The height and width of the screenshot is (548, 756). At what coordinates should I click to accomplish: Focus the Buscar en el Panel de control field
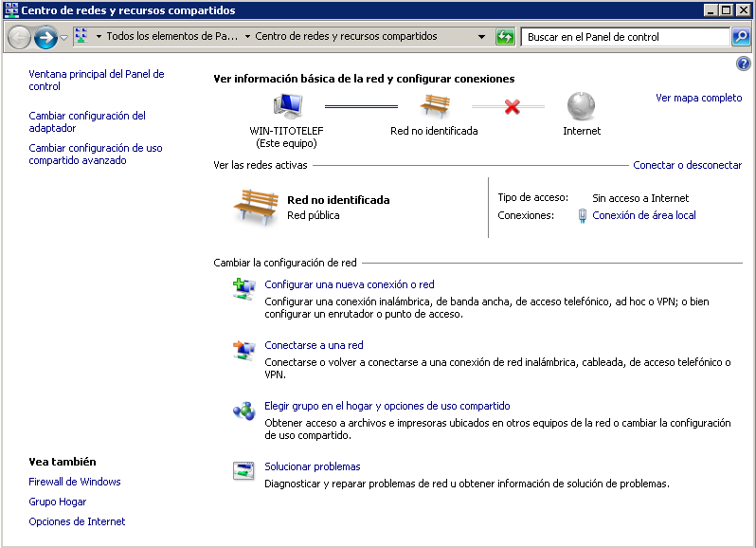[625, 37]
